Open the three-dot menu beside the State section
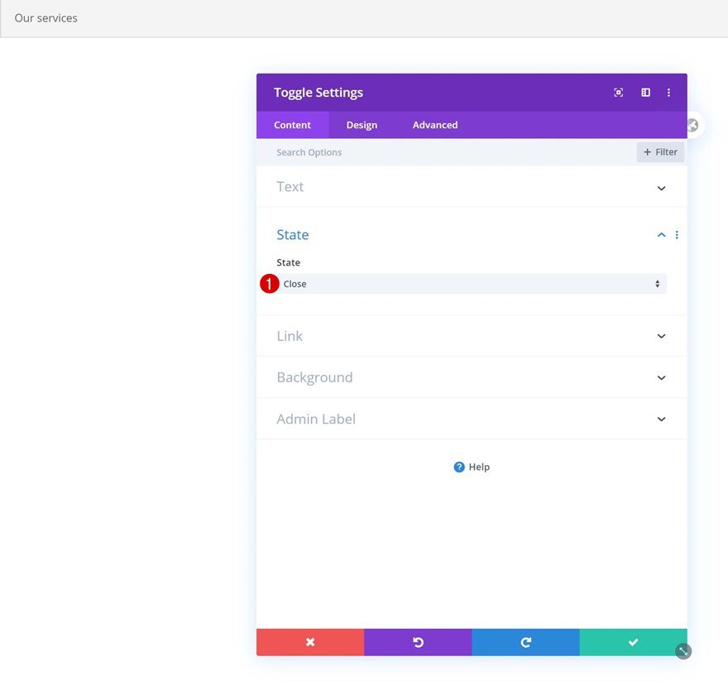728x700 pixels. (x=677, y=234)
